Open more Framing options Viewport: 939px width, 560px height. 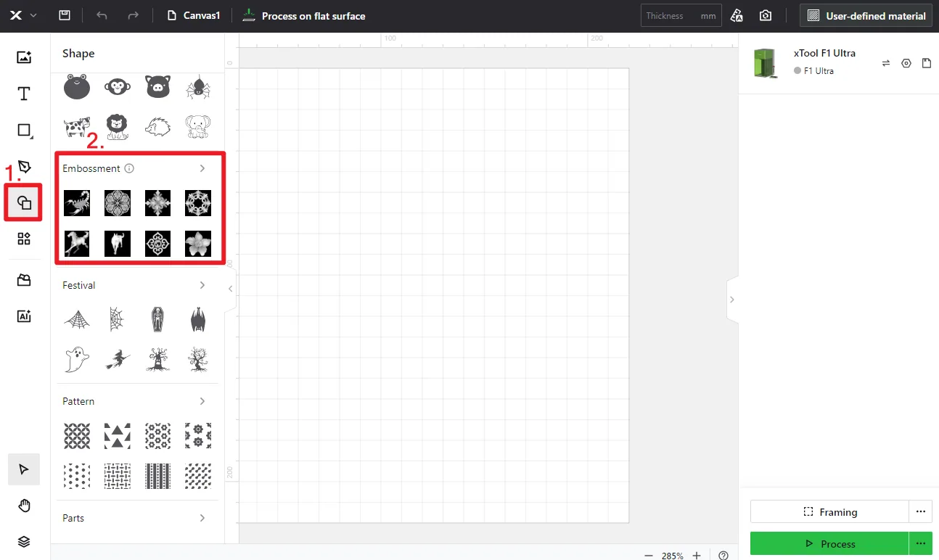click(x=921, y=511)
